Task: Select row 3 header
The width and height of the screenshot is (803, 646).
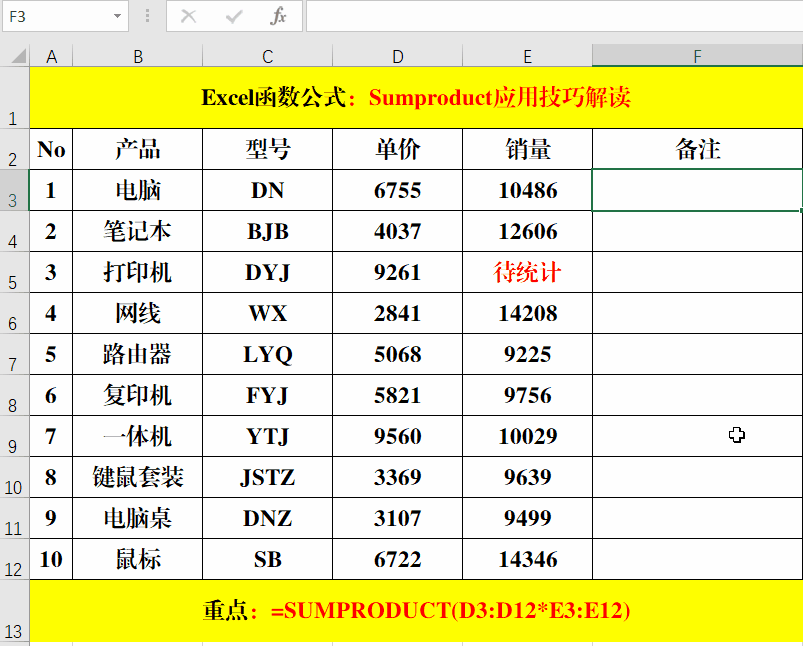Action: [14, 190]
